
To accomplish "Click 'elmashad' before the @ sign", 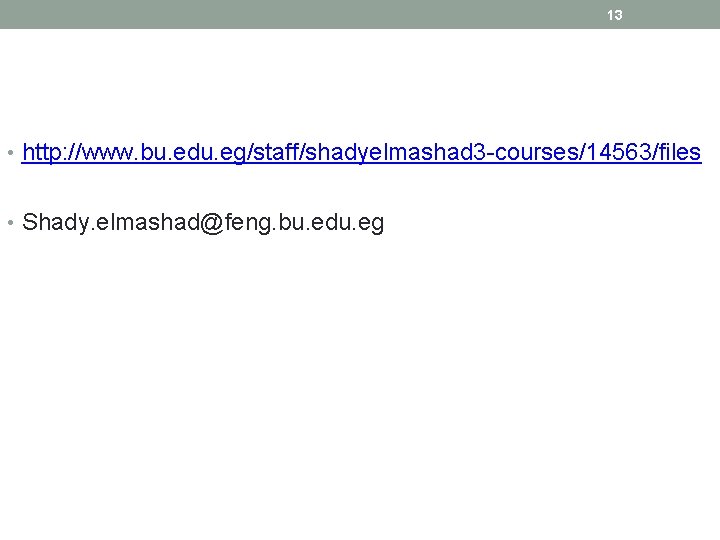I will 148,223.
